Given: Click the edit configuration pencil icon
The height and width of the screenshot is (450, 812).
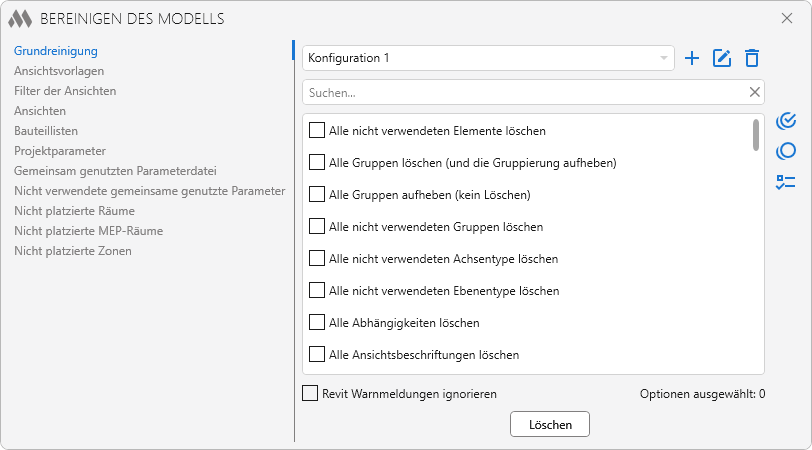Looking at the screenshot, I should 722,58.
